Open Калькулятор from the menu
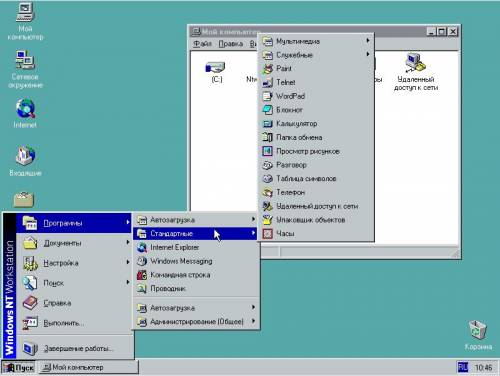This screenshot has height=376, width=500. pyautogui.click(x=316, y=124)
